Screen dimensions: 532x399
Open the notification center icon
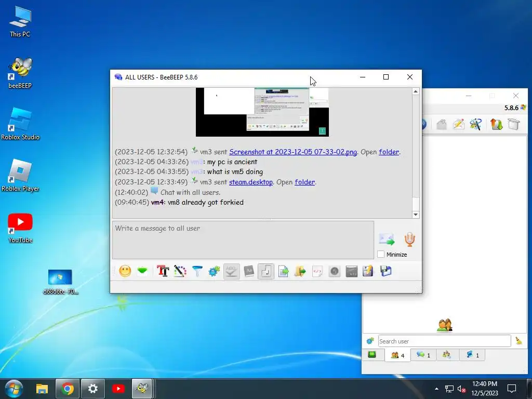(x=512, y=389)
